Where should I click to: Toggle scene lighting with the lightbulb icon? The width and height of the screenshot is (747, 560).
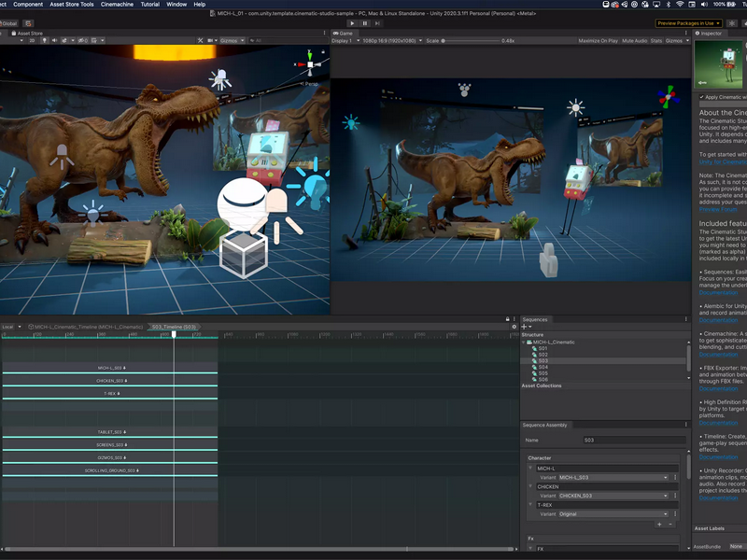[x=44, y=40]
